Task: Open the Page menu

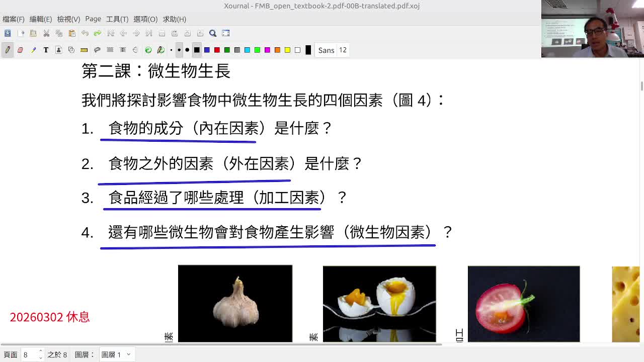Action: [93, 19]
